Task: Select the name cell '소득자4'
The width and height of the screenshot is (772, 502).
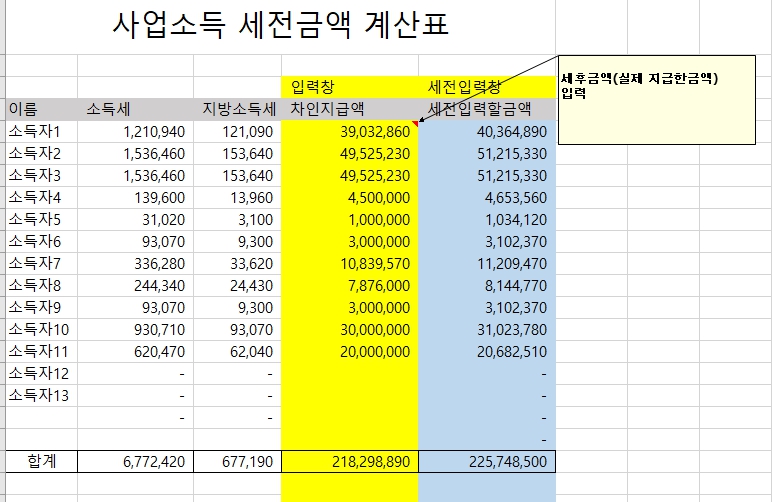Action: 41,197
